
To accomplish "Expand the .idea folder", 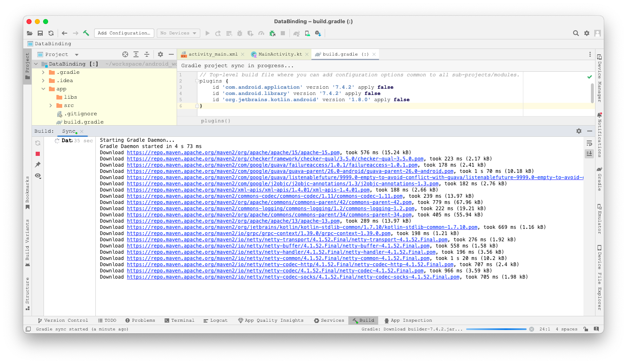I will [43, 80].
